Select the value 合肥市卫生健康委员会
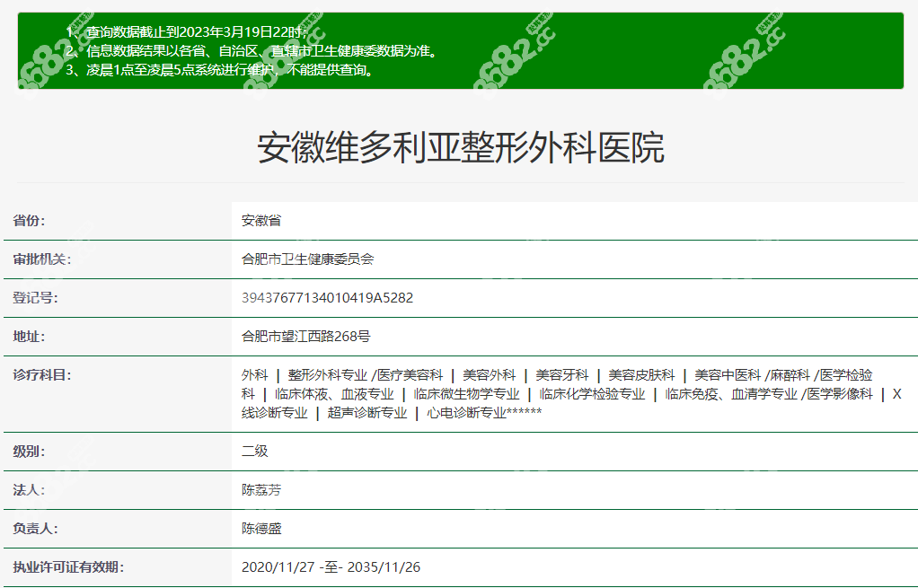The height and width of the screenshot is (588, 918). pyautogui.click(x=307, y=259)
